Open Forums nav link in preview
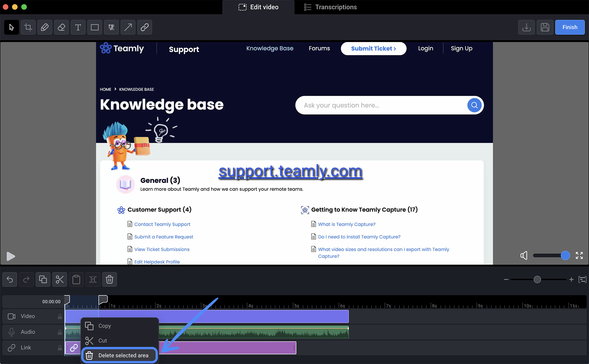The width and height of the screenshot is (589, 364). (x=319, y=49)
